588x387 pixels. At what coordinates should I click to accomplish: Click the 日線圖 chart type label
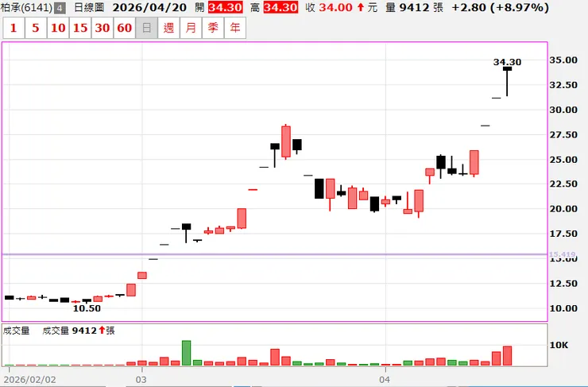point(89,7)
